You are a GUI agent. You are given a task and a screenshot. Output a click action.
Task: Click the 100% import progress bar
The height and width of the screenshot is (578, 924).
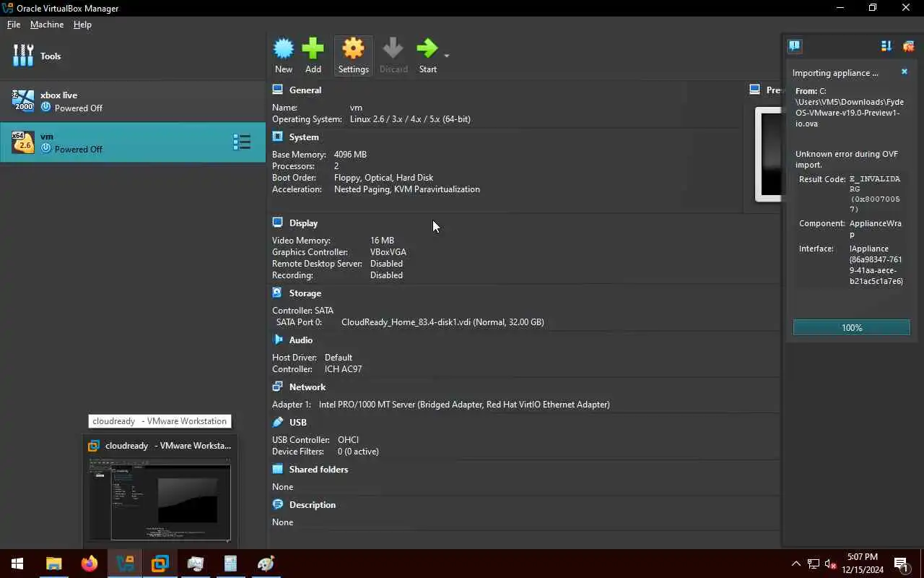click(x=852, y=327)
